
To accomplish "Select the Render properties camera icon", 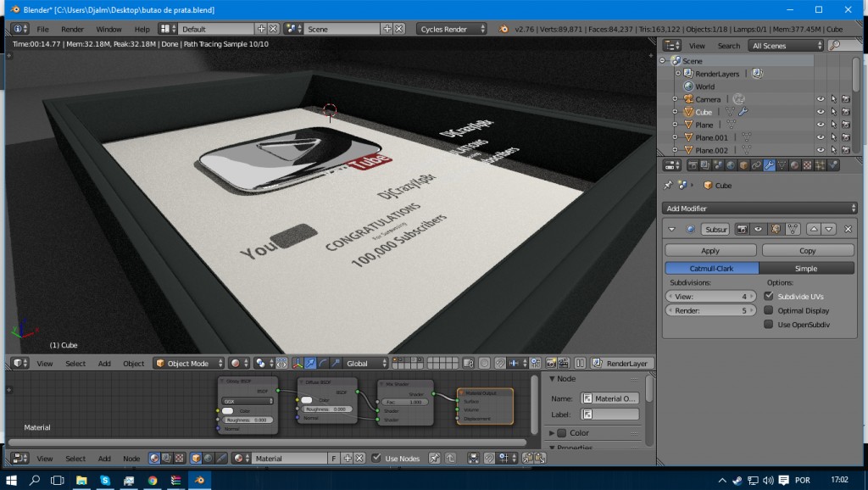I will pos(692,165).
